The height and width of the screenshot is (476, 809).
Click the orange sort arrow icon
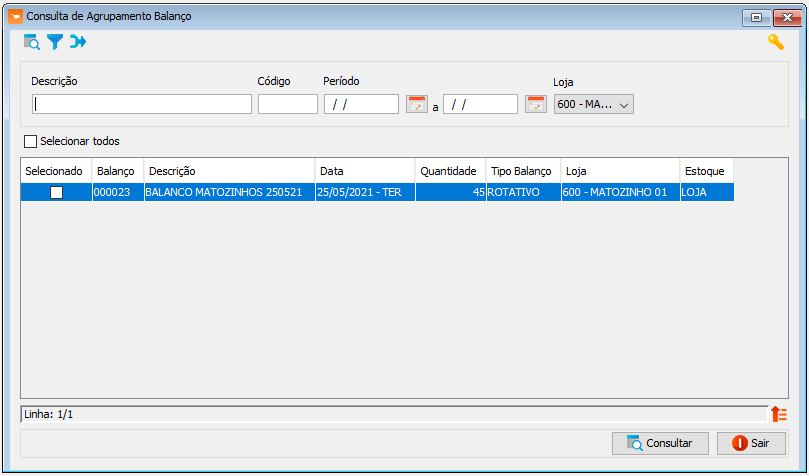click(779, 414)
